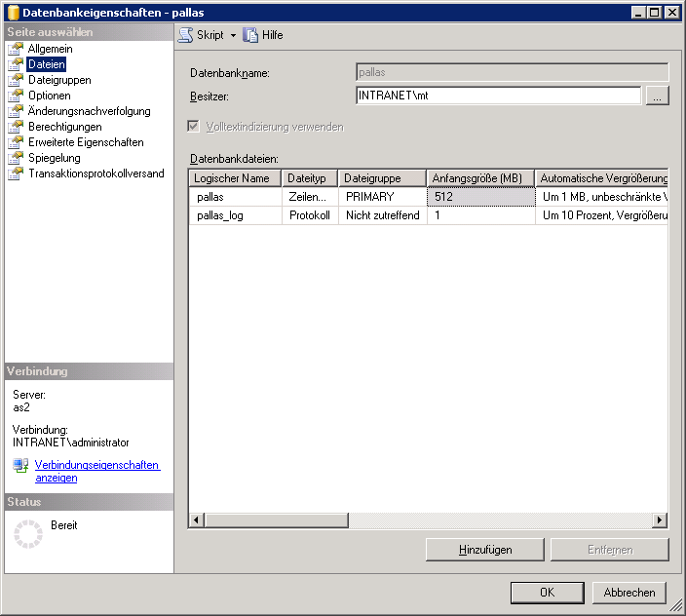The height and width of the screenshot is (616, 686).
Task: Click the Abbrechen button
Action: coord(629,593)
